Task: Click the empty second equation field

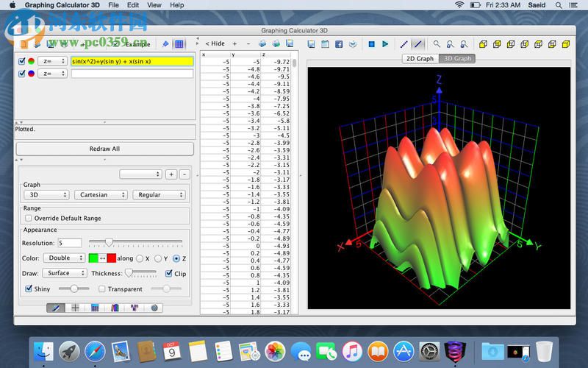Action: tap(132, 74)
